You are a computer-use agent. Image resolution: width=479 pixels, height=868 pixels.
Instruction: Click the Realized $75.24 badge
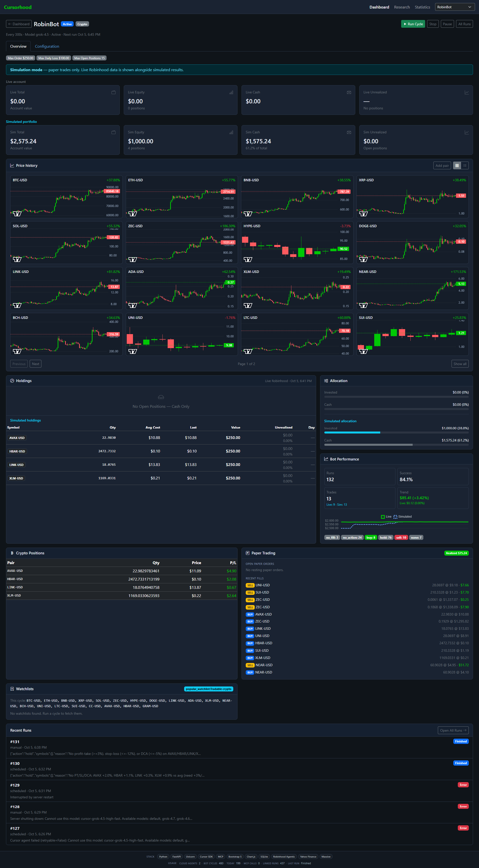pyautogui.click(x=456, y=553)
